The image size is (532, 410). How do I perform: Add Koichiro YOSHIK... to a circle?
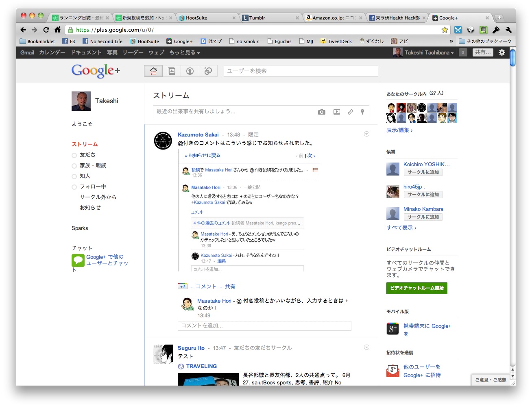[423, 172]
